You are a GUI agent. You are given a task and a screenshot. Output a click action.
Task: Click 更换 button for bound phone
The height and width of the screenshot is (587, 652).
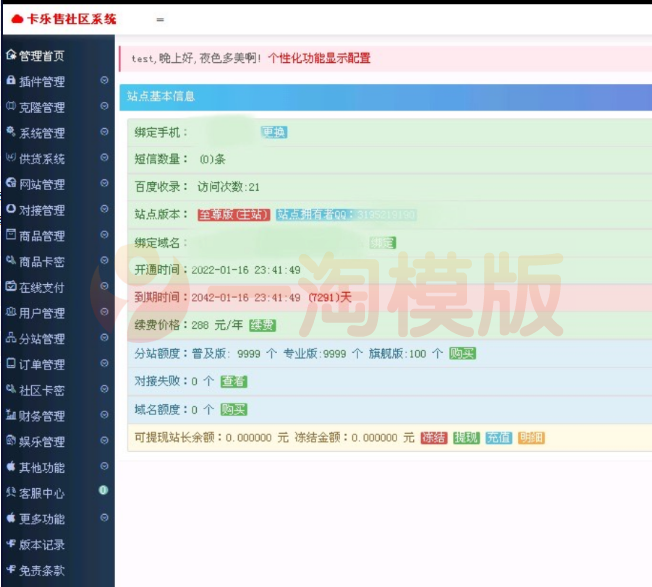(274, 132)
